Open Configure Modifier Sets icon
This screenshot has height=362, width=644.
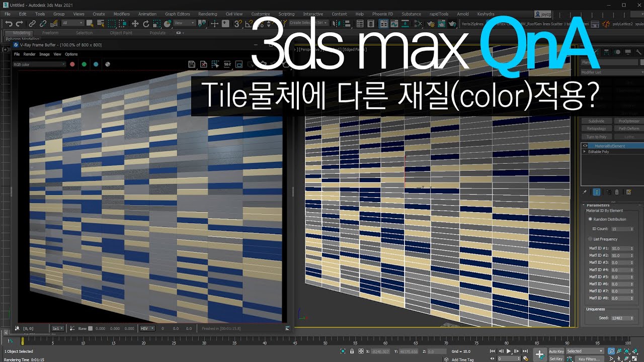[628, 192]
